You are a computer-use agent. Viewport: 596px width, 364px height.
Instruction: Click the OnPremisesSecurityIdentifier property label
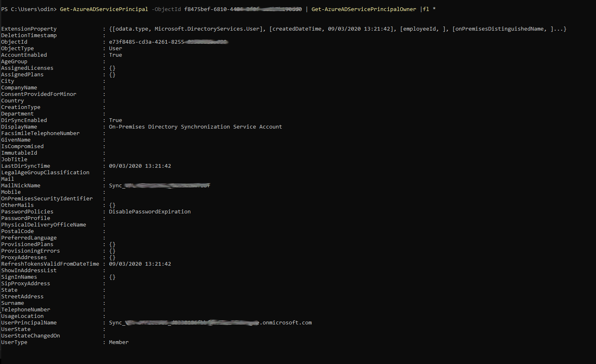click(47, 199)
